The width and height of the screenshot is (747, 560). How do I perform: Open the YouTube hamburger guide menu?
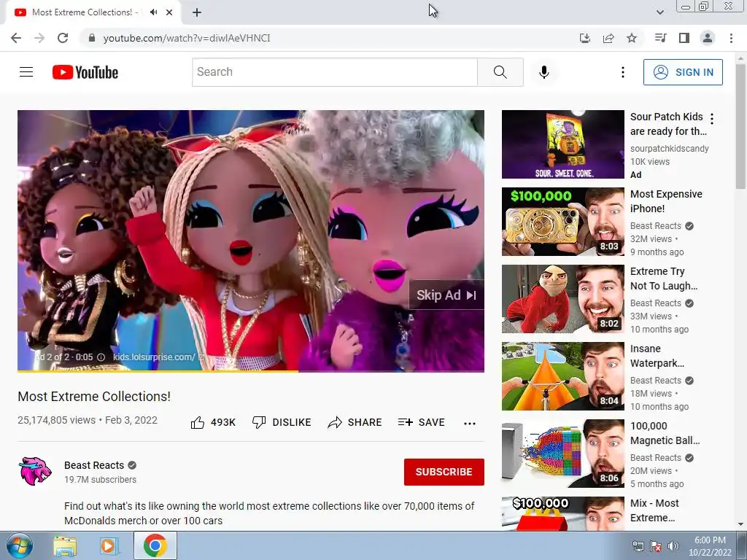point(26,72)
